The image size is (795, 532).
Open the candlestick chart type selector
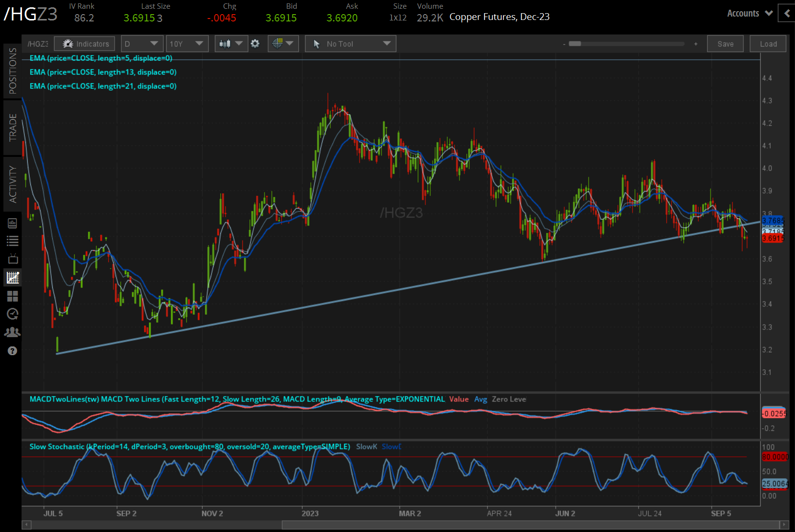(231, 44)
